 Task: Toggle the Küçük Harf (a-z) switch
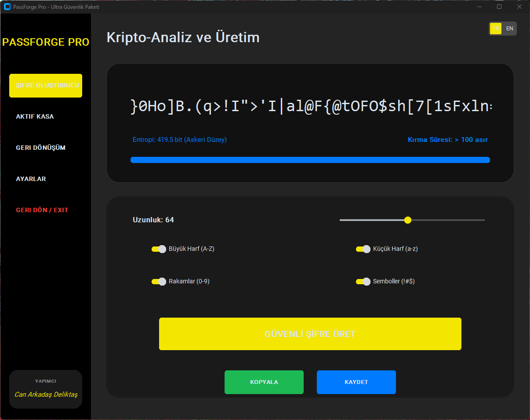click(363, 249)
